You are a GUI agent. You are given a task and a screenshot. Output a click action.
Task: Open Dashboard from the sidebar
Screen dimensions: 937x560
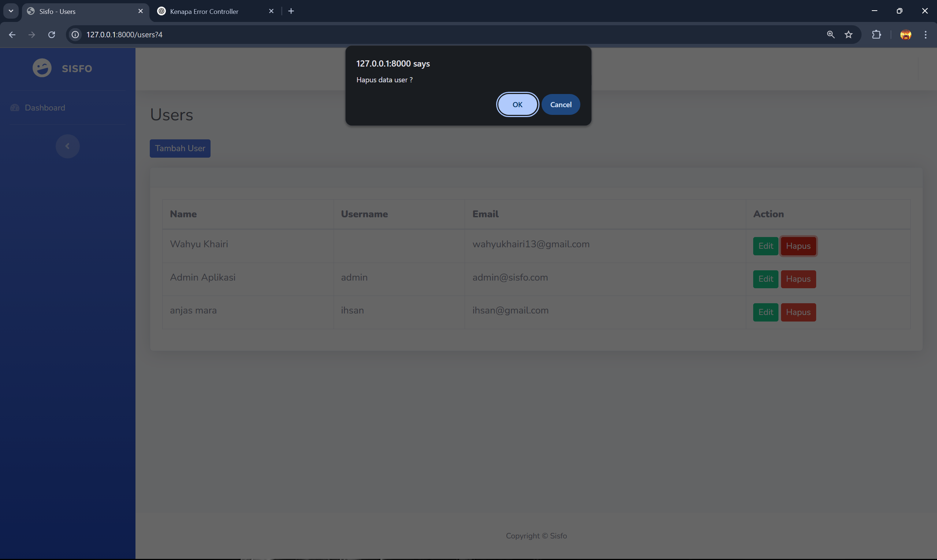[x=45, y=108]
